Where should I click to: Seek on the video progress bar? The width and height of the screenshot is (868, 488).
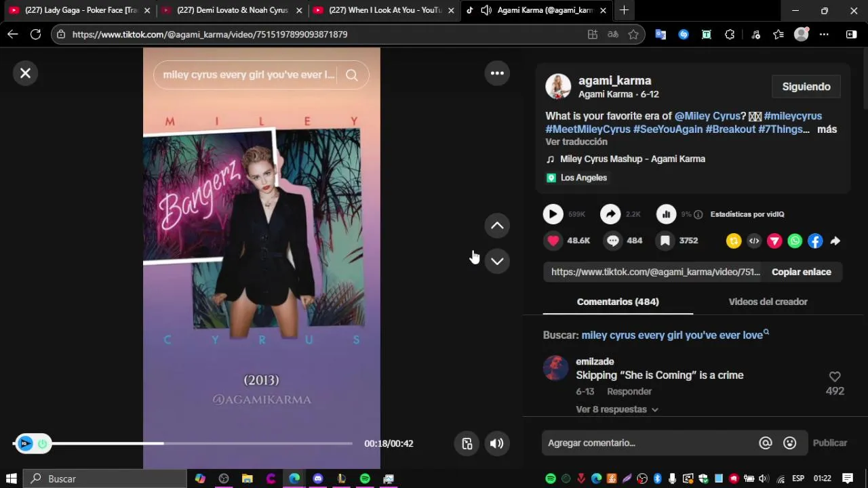[x=183, y=443]
